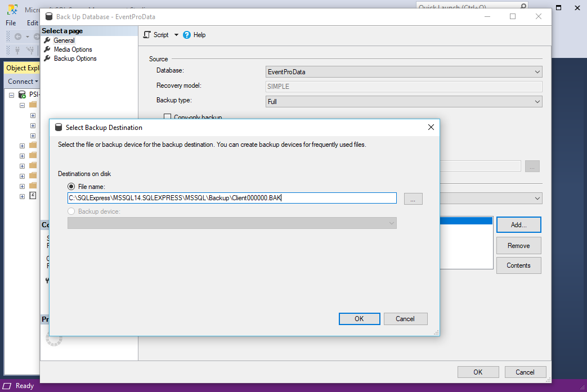Click the 'Select a page' header
Screen dimensions: 587x392
point(62,31)
